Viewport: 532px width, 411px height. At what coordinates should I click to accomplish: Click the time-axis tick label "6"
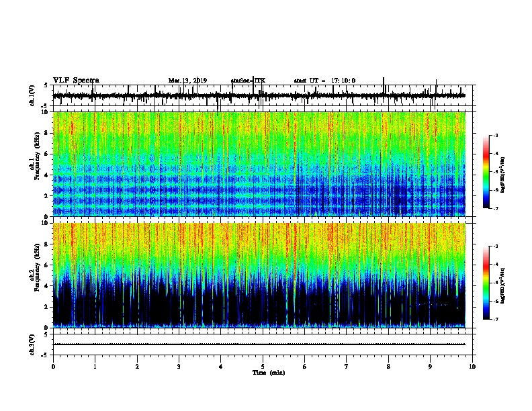305,367
